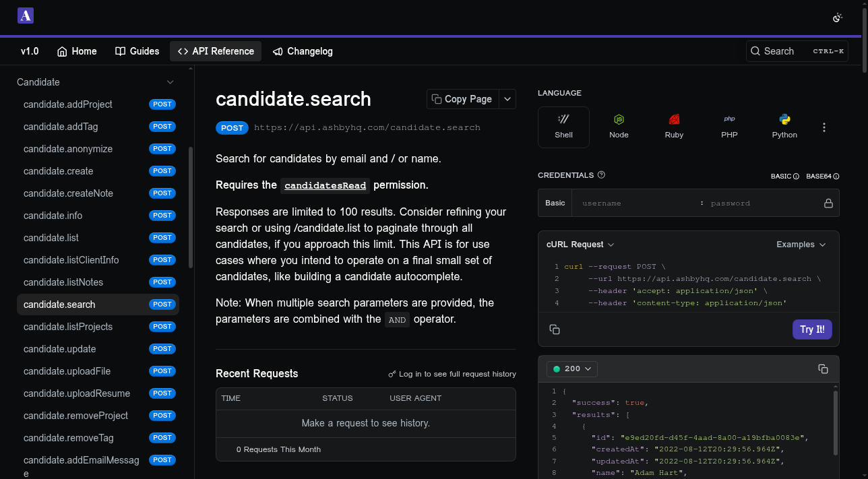
Task: Open candidate.create in sidebar
Action: coord(98,171)
